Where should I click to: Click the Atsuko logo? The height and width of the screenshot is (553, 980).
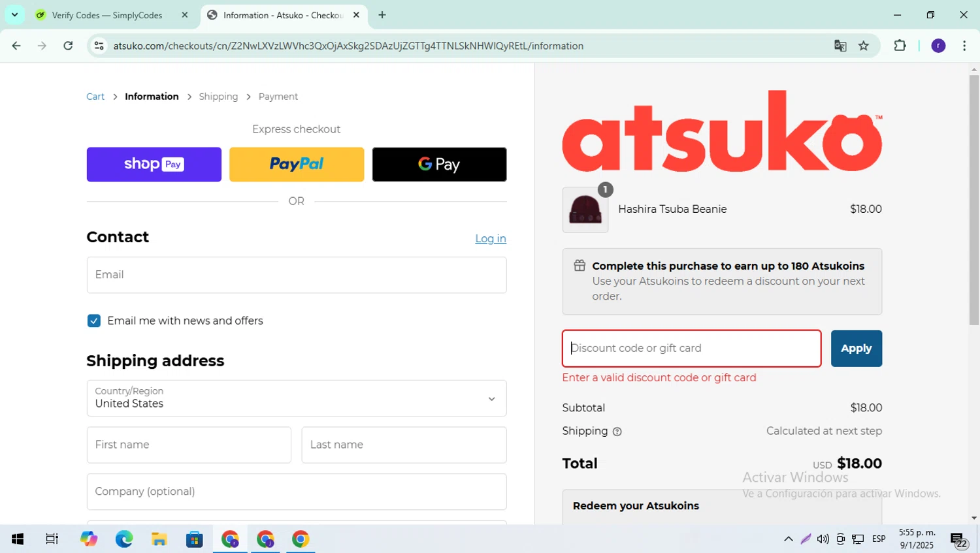point(722,131)
